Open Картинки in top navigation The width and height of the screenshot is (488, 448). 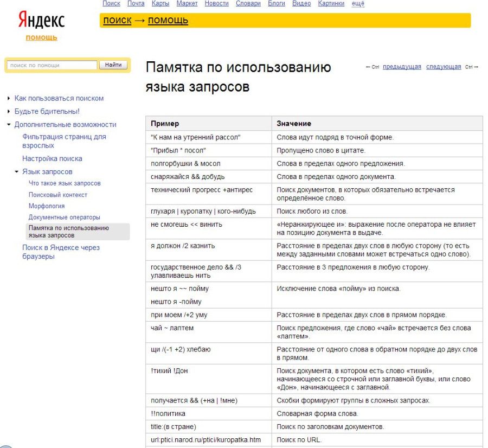(331, 3)
